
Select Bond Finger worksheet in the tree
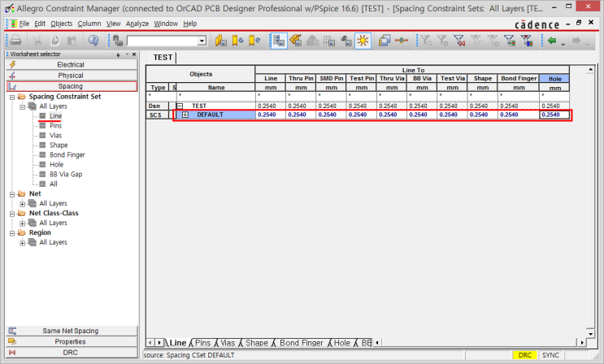pos(67,155)
